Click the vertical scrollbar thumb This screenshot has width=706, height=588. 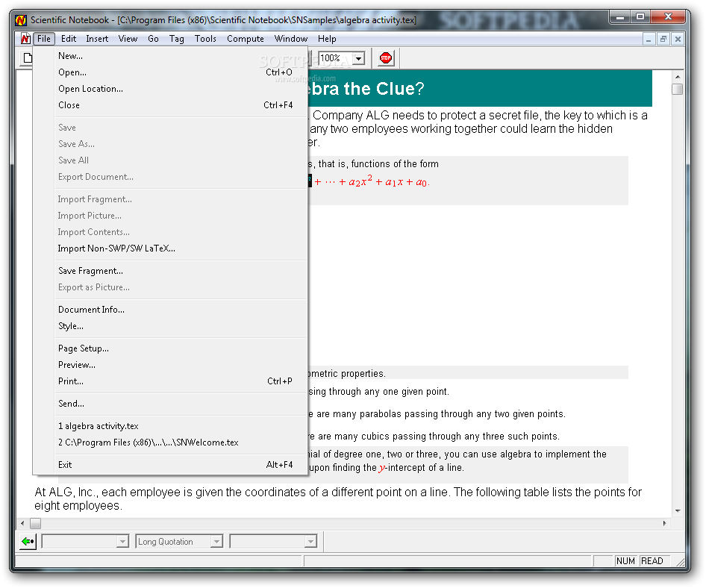pos(677,89)
